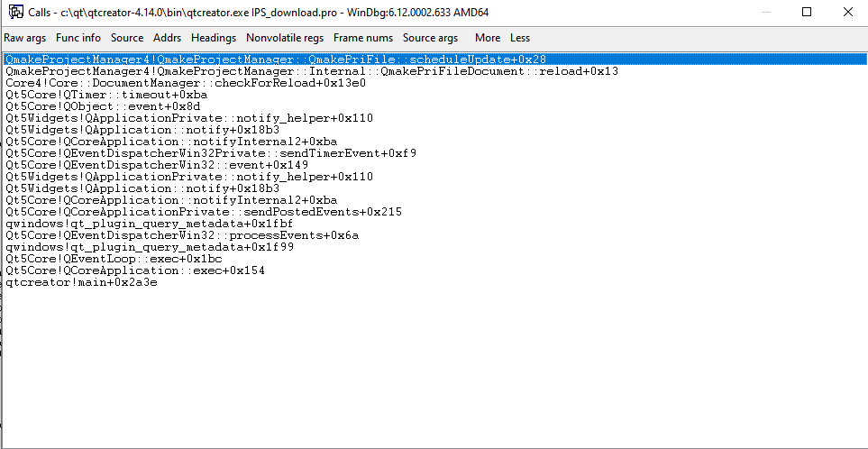This screenshot has height=449, width=868.
Task: Enable the Source toolbar option
Action: [127, 38]
